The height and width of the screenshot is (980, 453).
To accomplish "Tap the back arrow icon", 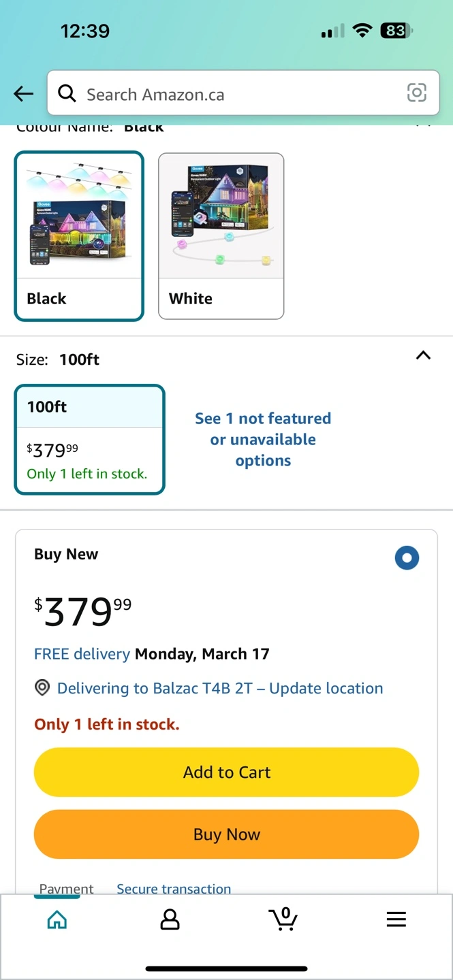I will pos(24,94).
